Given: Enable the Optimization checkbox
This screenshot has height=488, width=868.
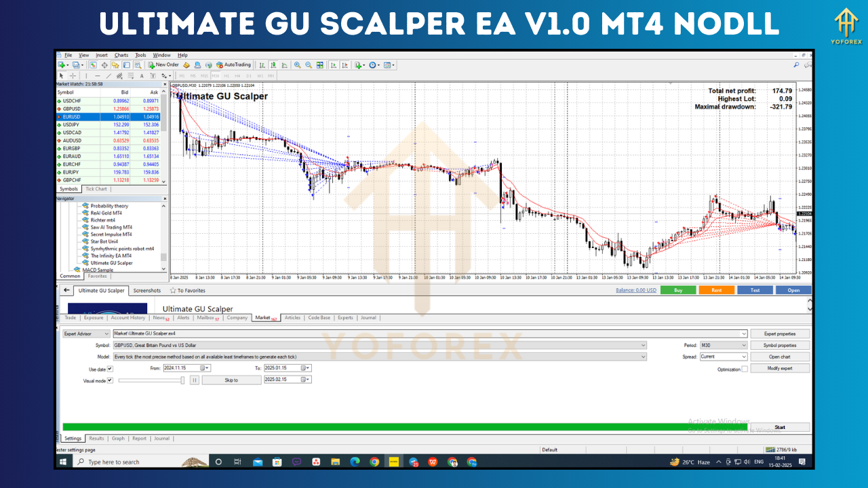Looking at the screenshot, I should [743, 369].
